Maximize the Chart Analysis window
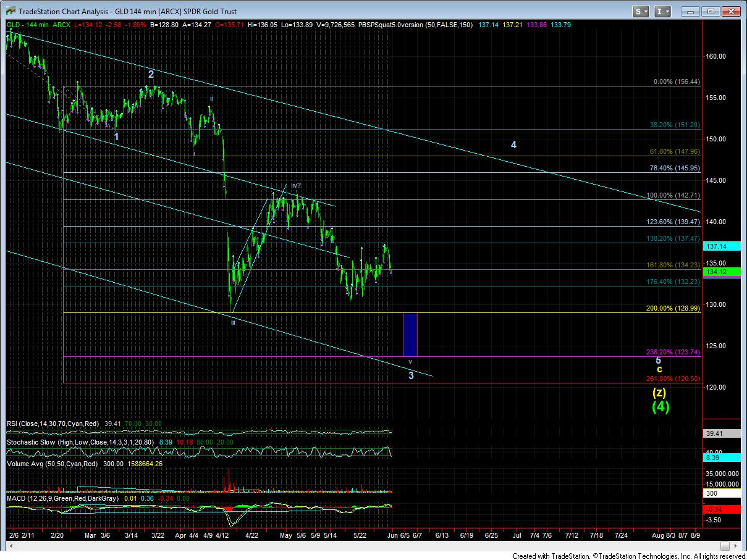Screen dimensions: 747x560 pyautogui.click(x=711, y=11)
